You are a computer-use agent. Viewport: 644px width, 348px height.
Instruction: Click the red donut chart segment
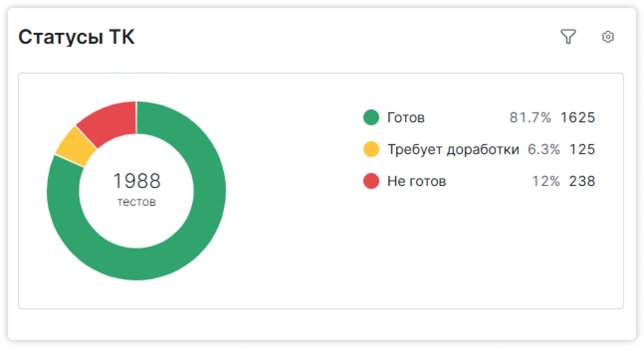click(111, 121)
